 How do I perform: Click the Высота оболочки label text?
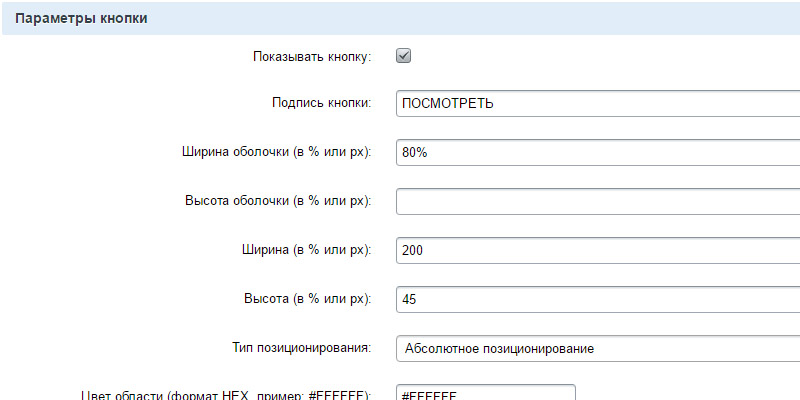tap(278, 201)
